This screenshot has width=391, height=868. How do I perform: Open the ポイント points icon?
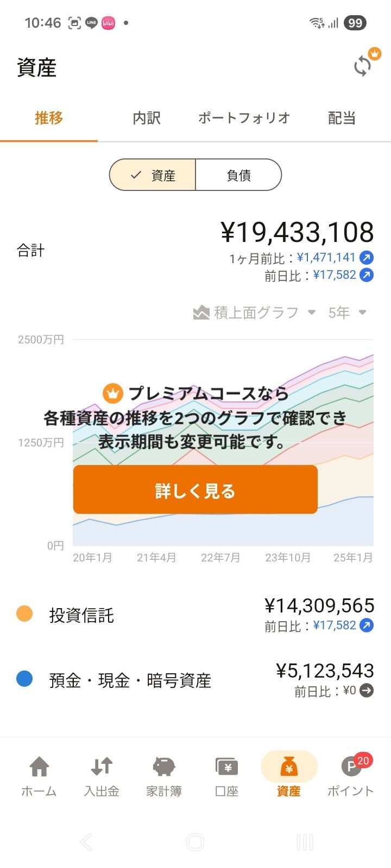pos(351,767)
